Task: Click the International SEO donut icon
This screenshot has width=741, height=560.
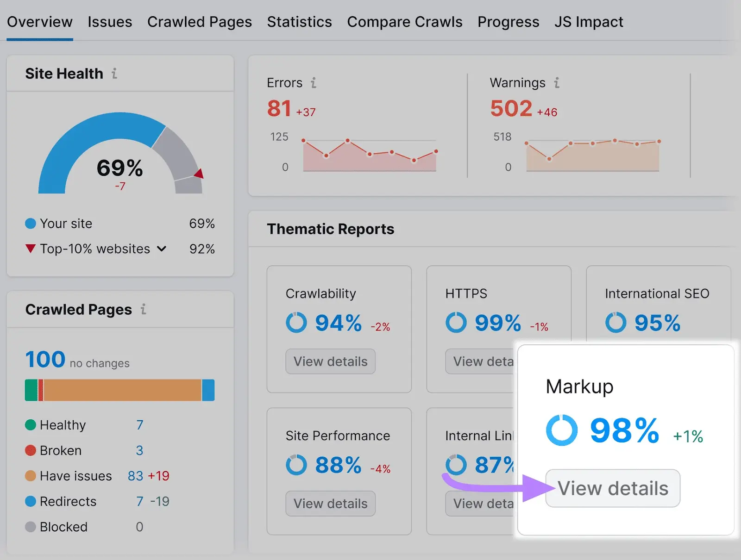Action: point(616,323)
